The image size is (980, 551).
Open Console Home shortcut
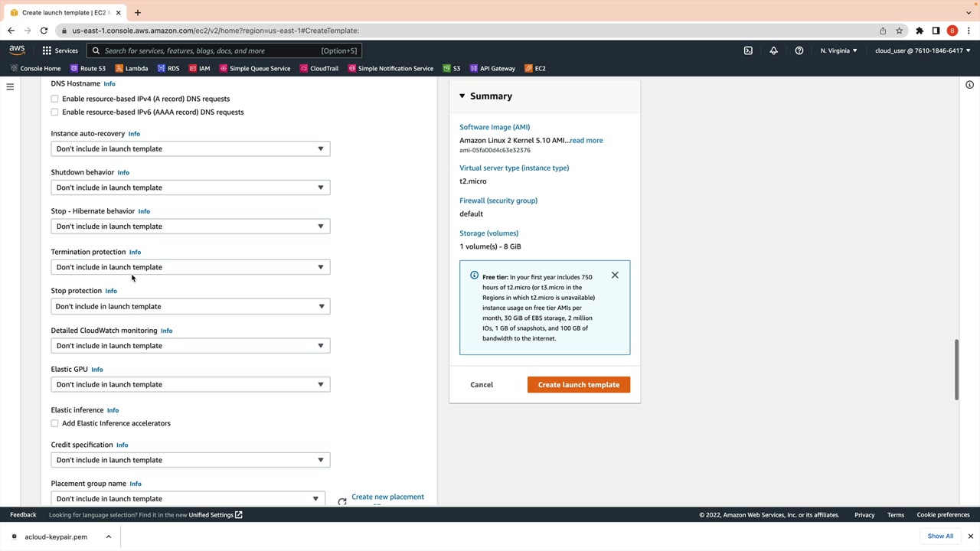coord(35,68)
